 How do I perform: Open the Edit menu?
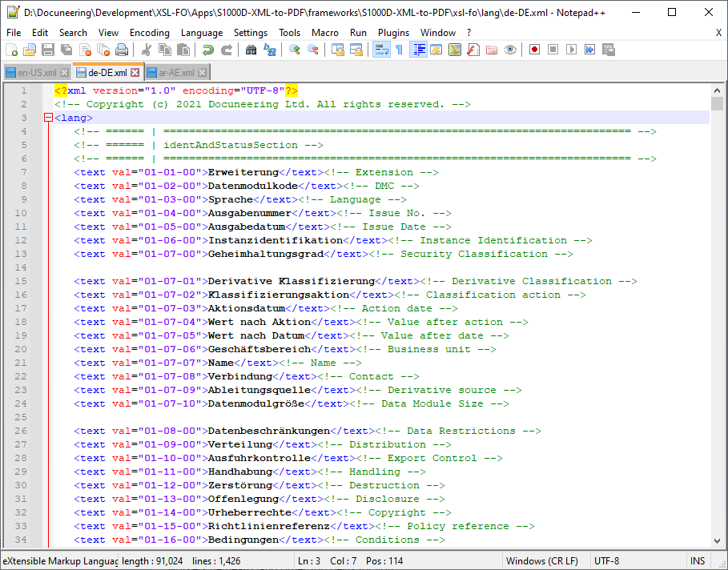pos(40,33)
